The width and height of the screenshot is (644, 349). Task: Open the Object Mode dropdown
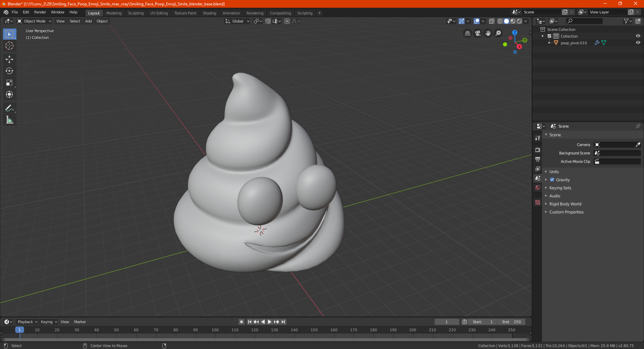tap(34, 21)
